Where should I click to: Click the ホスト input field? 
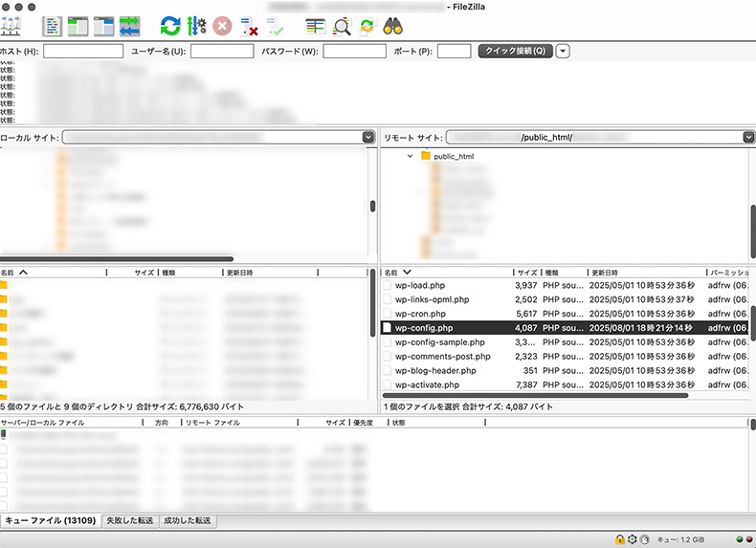click(83, 51)
